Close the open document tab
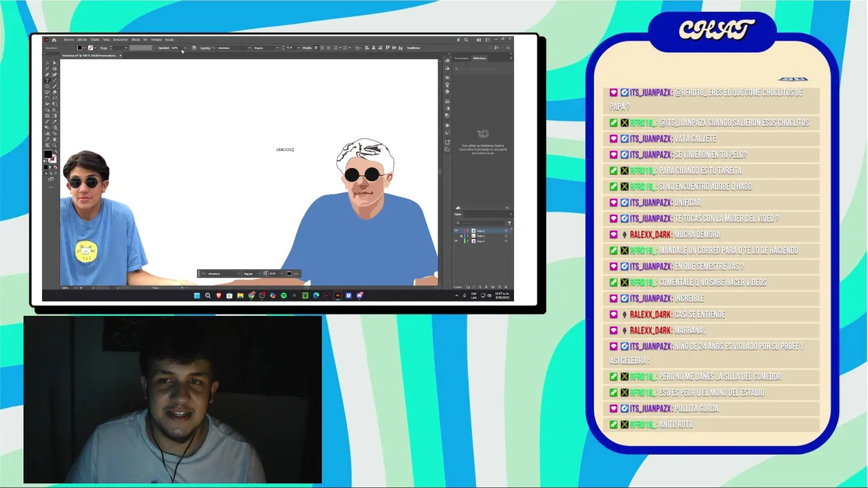The image size is (868, 488). pyautogui.click(x=121, y=56)
